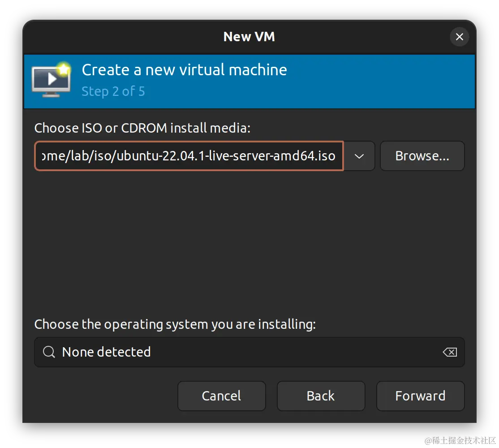Viewport: 499px width, 448px height.
Task: Open the Browse... file chooser
Action: [x=422, y=156]
